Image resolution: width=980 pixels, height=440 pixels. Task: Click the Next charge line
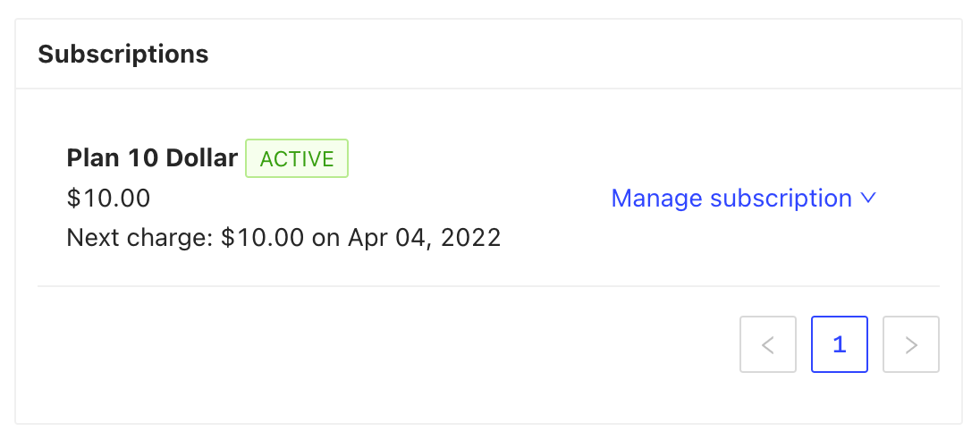283,238
